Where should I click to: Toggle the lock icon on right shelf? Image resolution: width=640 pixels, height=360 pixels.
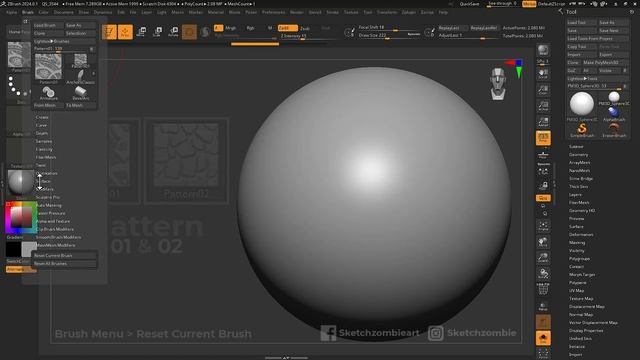[543, 186]
